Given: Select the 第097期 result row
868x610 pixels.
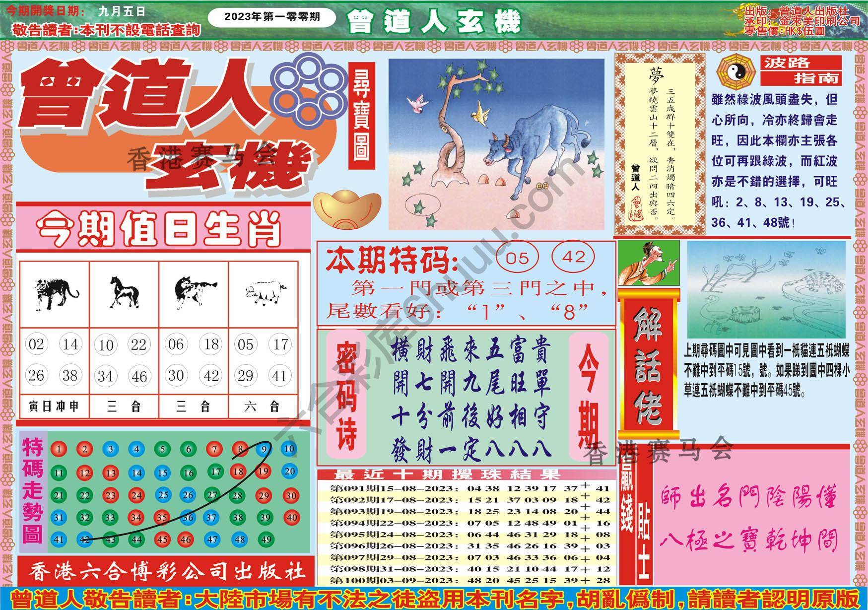Looking at the screenshot, I should point(467,558).
